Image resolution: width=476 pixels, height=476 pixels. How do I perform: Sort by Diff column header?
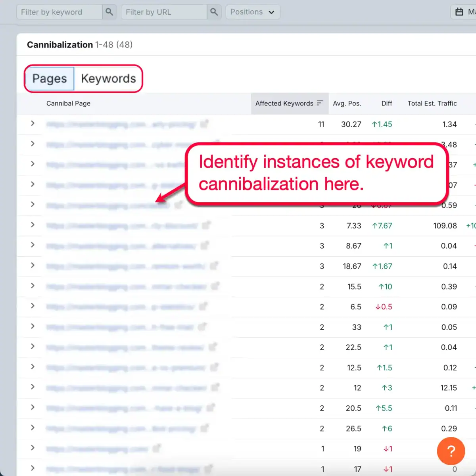(387, 103)
